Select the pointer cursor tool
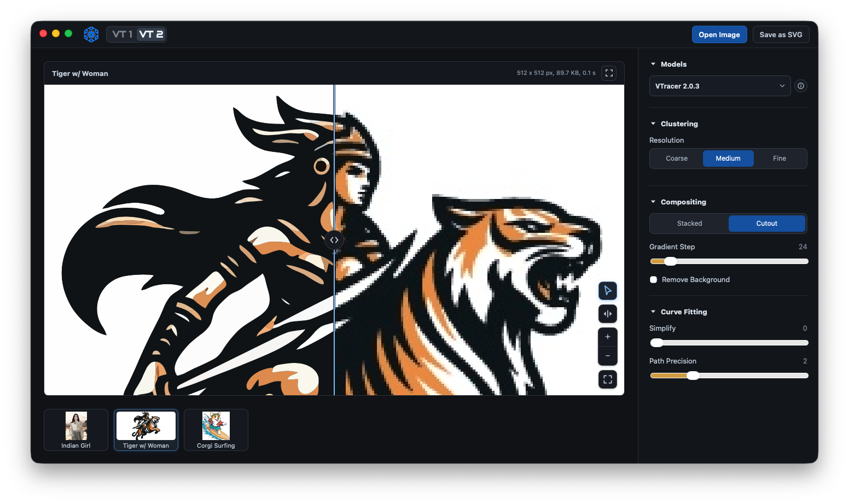This screenshot has width=849, height=504. pos(607,291)
